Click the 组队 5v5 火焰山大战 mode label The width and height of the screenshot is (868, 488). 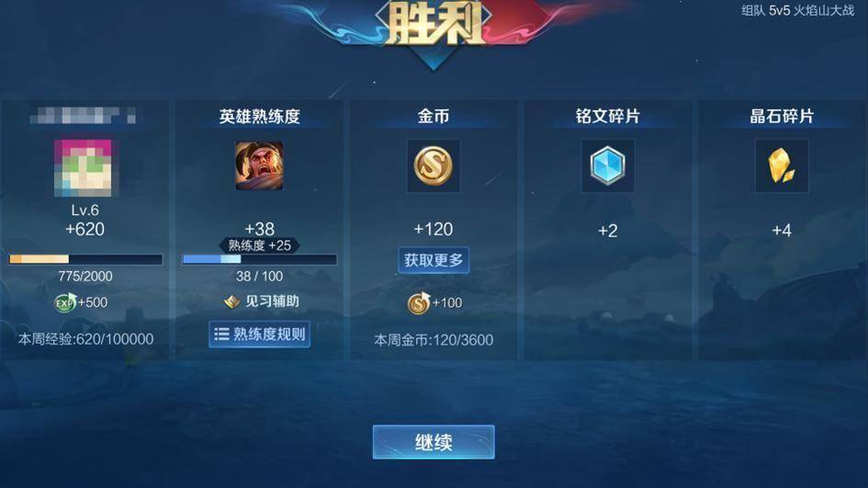(797, 10)
